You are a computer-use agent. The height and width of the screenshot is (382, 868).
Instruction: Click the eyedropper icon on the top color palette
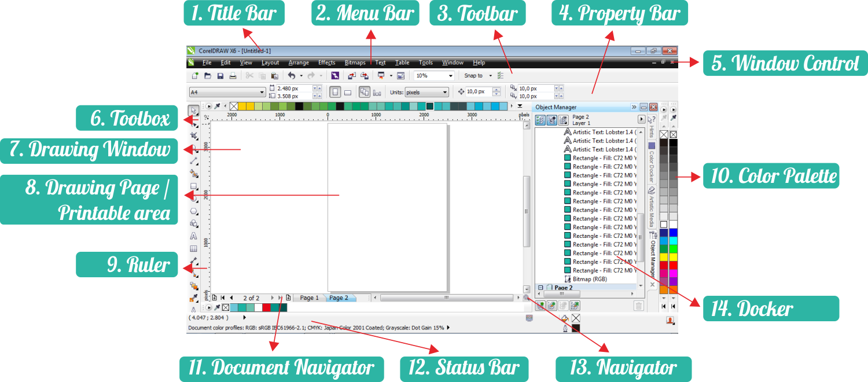pyautogui.click(x=218, y=106)
